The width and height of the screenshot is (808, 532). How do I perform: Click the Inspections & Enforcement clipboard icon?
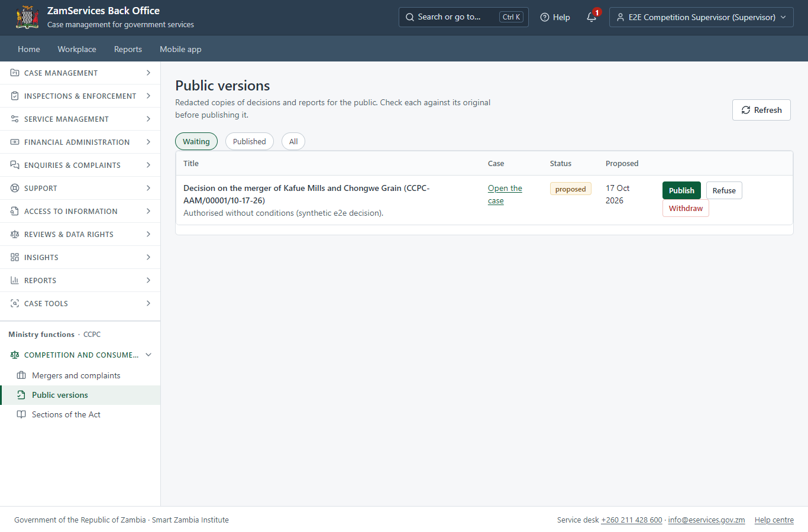15,96
